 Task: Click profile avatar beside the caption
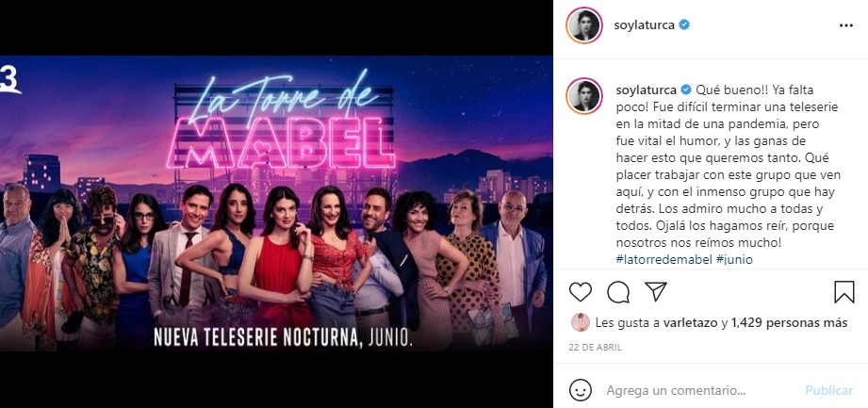click(x=584, y=96)
